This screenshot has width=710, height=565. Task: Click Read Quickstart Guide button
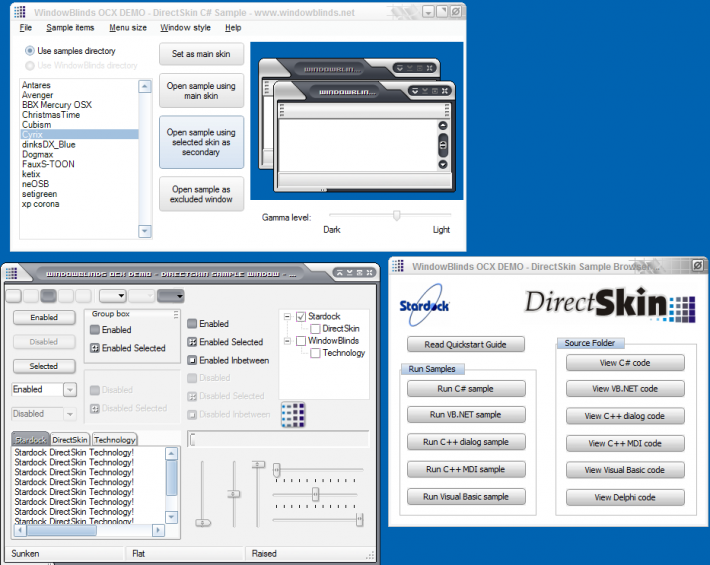pos(465,345)
